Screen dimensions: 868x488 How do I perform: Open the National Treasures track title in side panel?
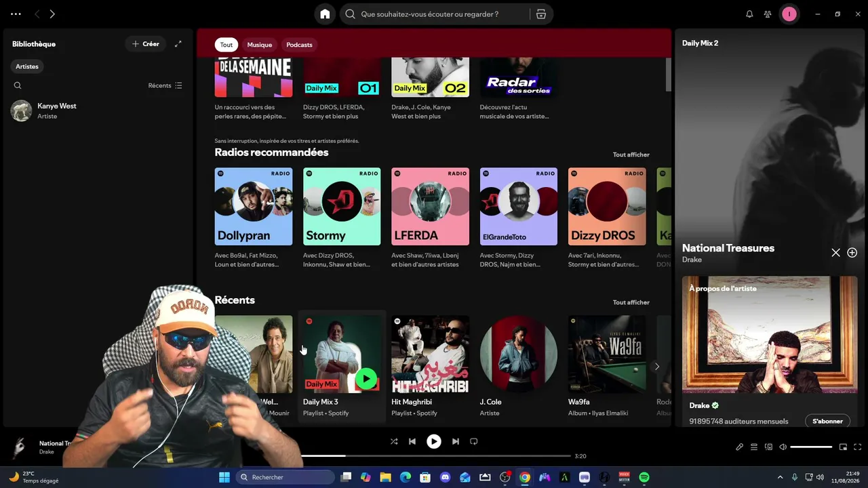tap(728, 248)
